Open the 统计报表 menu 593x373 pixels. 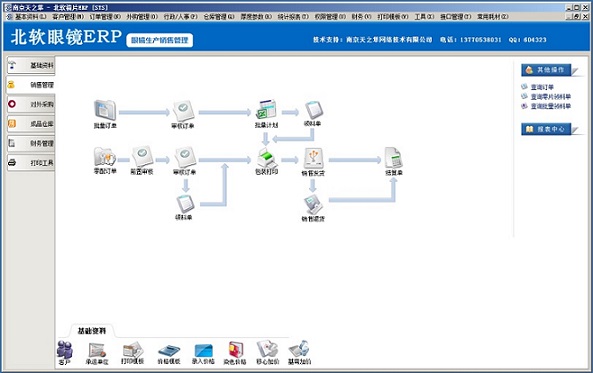293,17
